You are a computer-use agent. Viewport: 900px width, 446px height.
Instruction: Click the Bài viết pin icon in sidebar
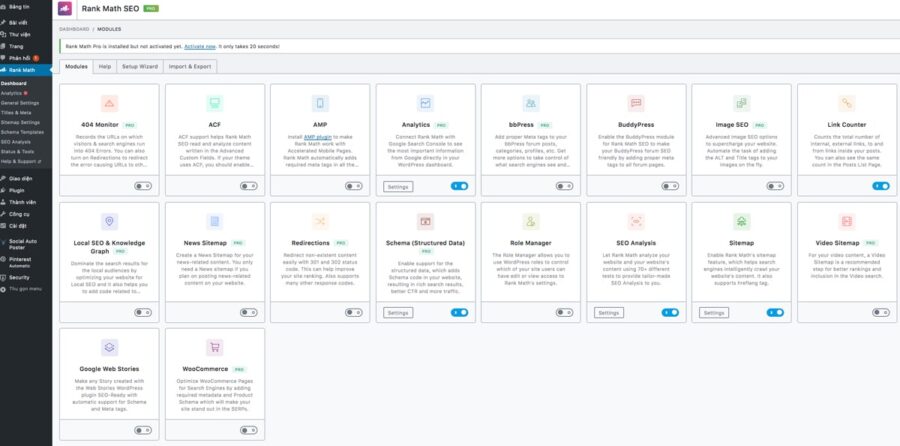coord(3,22)
